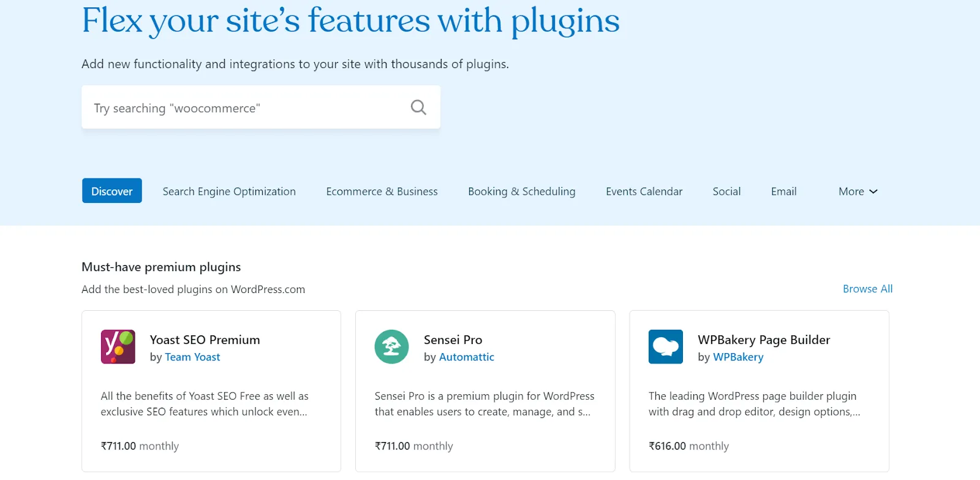The width and height of the screenshot is (980, 480).
Task: Open WPBakery Page Builder plugin title
Action: click(764, 340)
